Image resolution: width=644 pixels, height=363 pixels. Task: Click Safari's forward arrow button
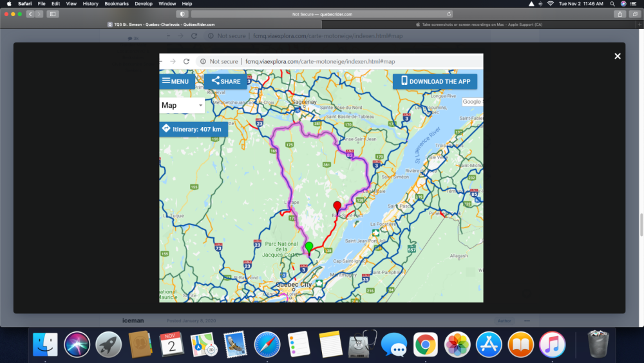(39, 14)
